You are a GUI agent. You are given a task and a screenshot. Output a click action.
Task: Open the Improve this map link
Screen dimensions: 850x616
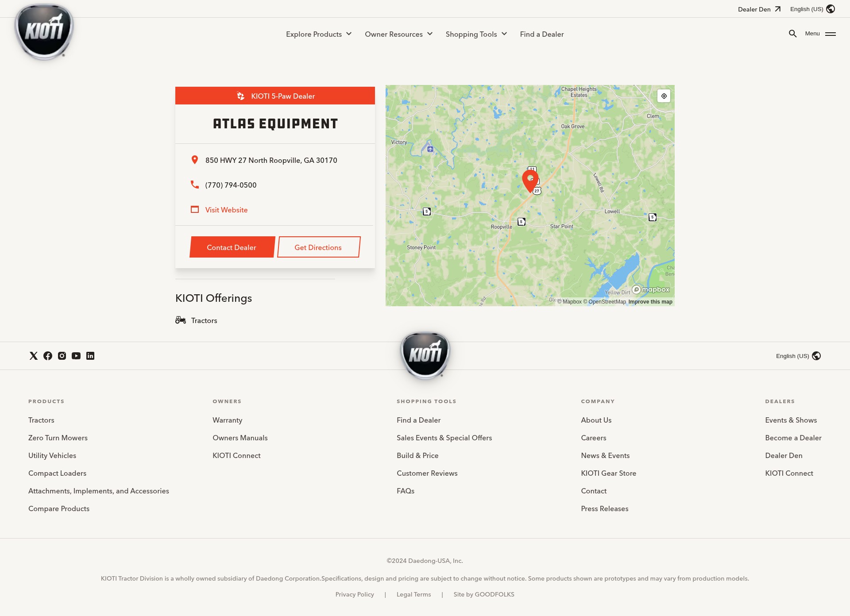coord(650,302)
